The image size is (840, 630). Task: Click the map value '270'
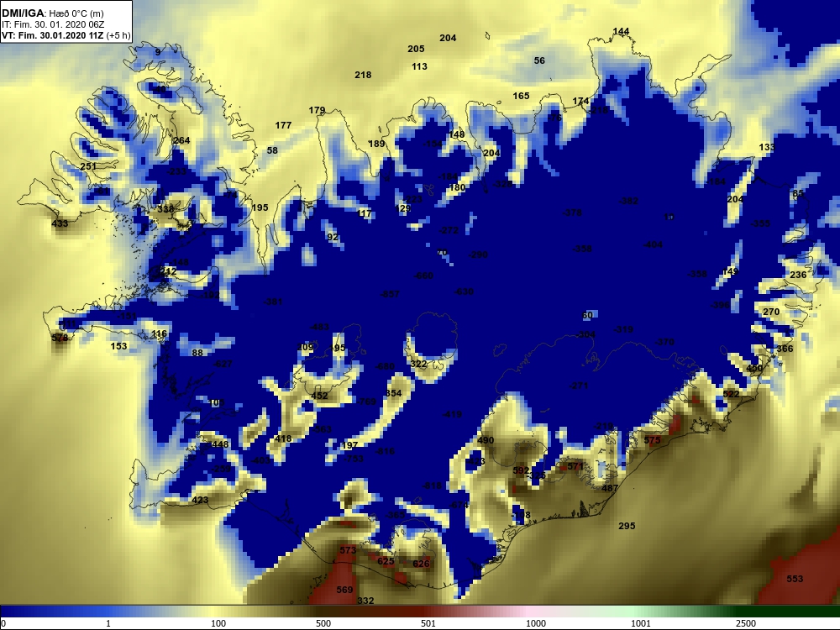pos(771,312)
